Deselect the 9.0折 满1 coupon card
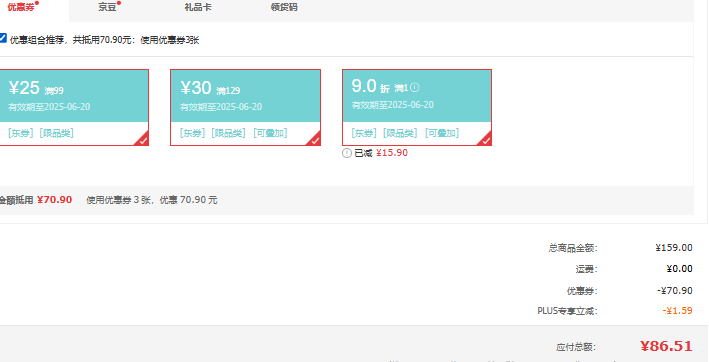 click(x=417, y=108)
